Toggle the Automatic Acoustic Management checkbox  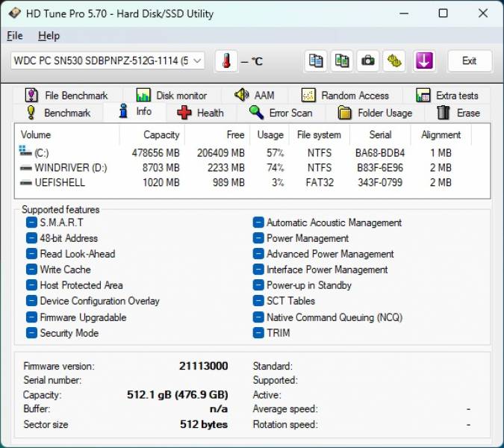click(258, 223)
